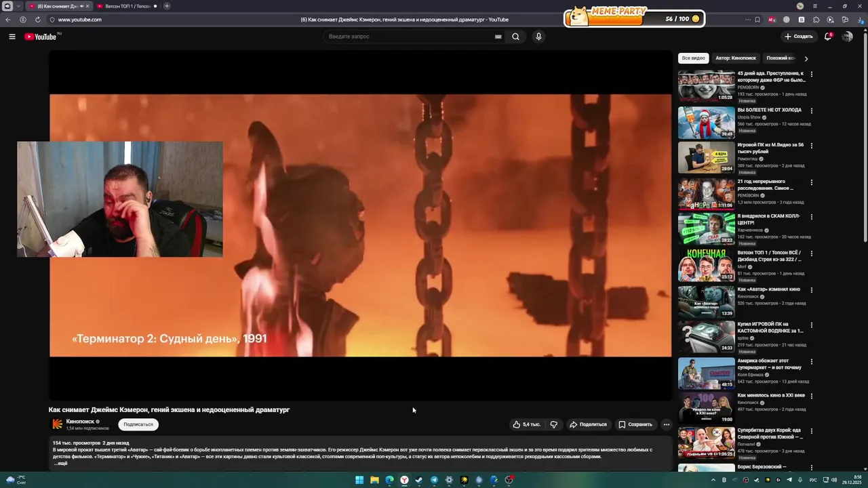Open 'Игровой ПК из М.Видео' thumbnail
Image resolution: width=868 pixels, height=488 pixels.
click(707, 157)
